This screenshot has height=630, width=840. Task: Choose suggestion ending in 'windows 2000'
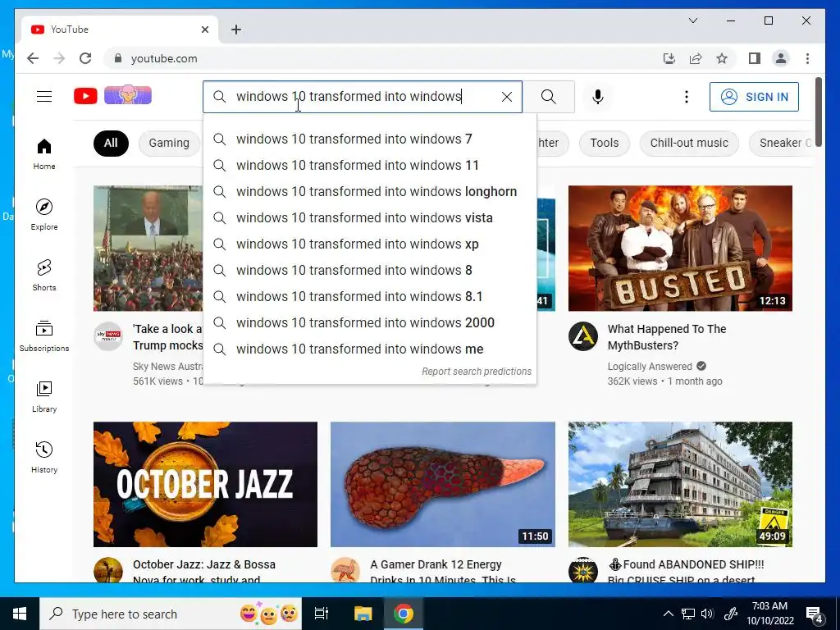click(x=370, y=323)
